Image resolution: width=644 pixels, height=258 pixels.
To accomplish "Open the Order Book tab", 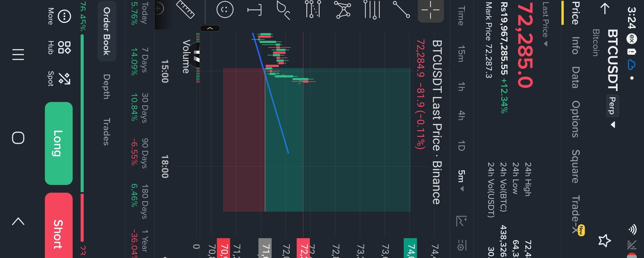I will pos(107,31).
